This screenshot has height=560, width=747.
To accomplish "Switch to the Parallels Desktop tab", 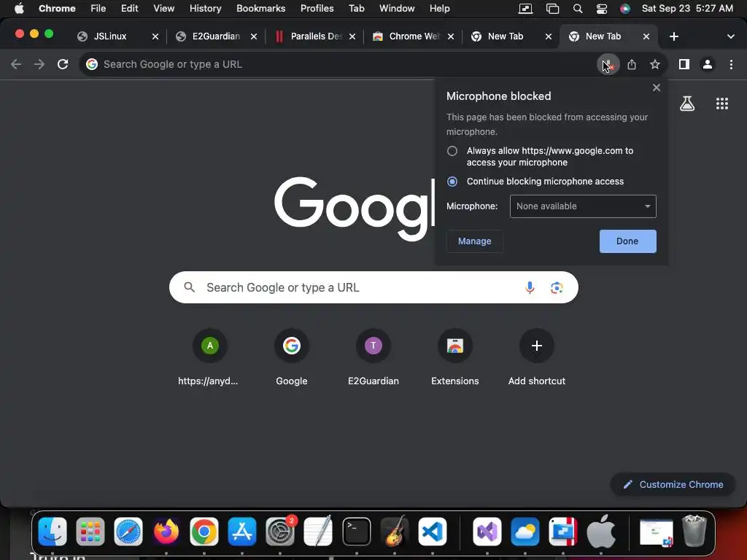I will [317, 36].
